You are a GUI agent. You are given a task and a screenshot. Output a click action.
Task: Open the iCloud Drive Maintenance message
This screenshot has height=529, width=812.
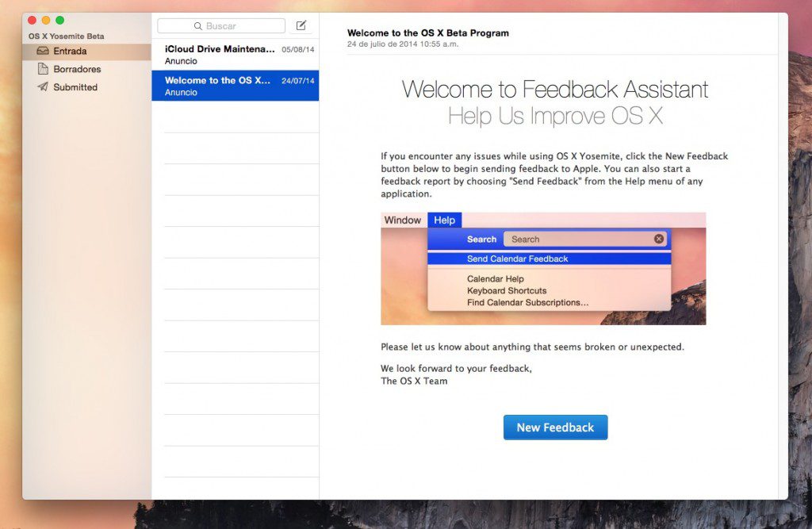coord(235,55)
